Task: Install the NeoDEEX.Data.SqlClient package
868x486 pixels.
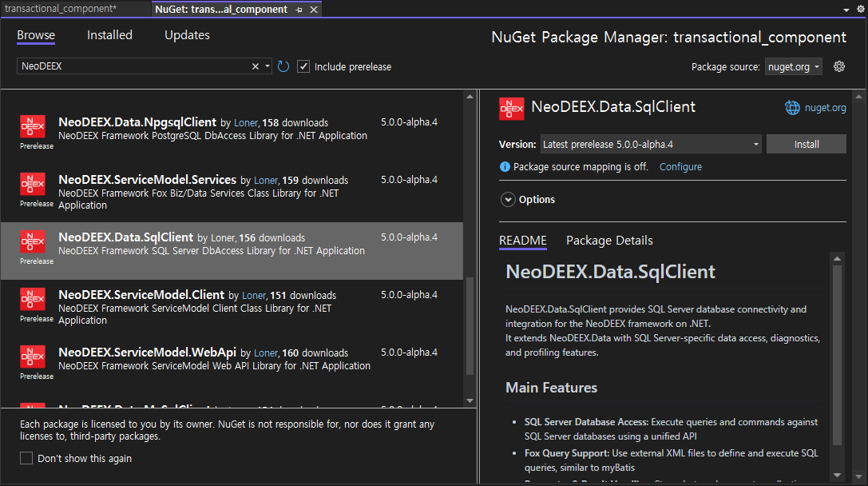Action: (806, 145)
